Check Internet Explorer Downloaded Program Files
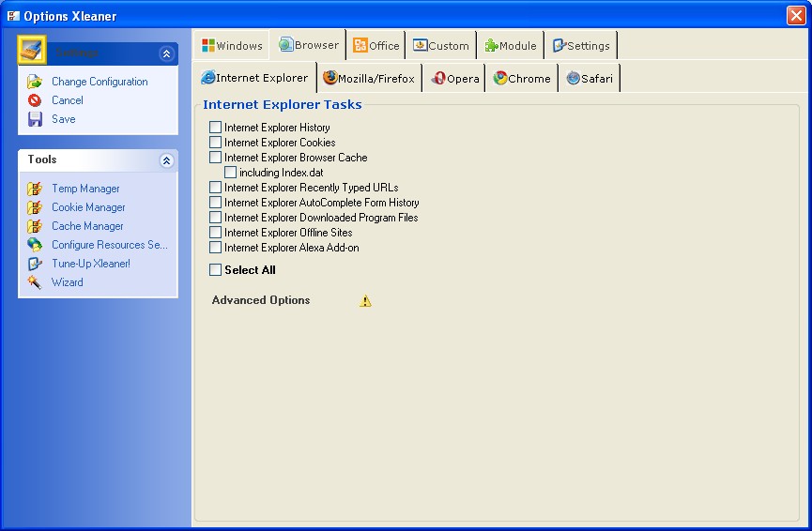The width and height of the screenshot is (812, 531). [215, 218]
